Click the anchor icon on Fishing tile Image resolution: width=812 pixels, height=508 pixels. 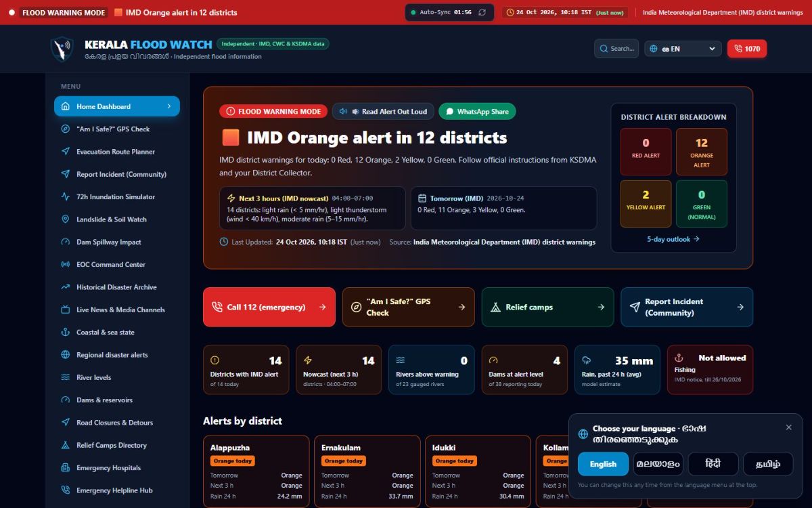pyautogui.click(x=679, y=358)
